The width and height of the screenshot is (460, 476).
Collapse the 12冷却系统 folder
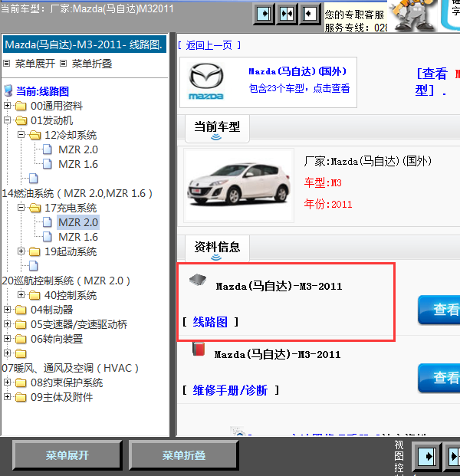tap(21, 134)
